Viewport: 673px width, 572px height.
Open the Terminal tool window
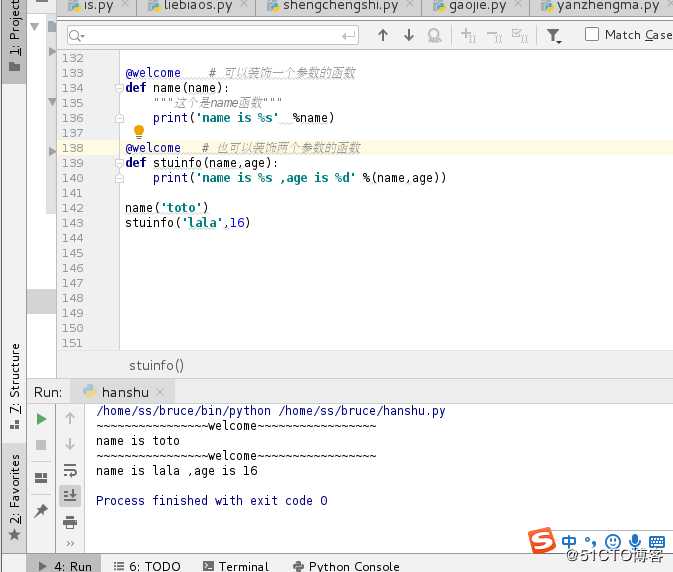236,566
